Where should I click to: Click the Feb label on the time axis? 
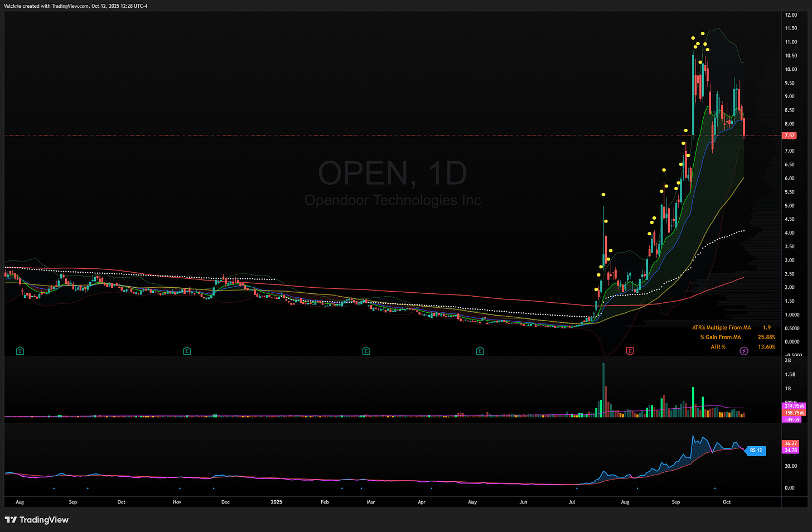click(325, 502)
